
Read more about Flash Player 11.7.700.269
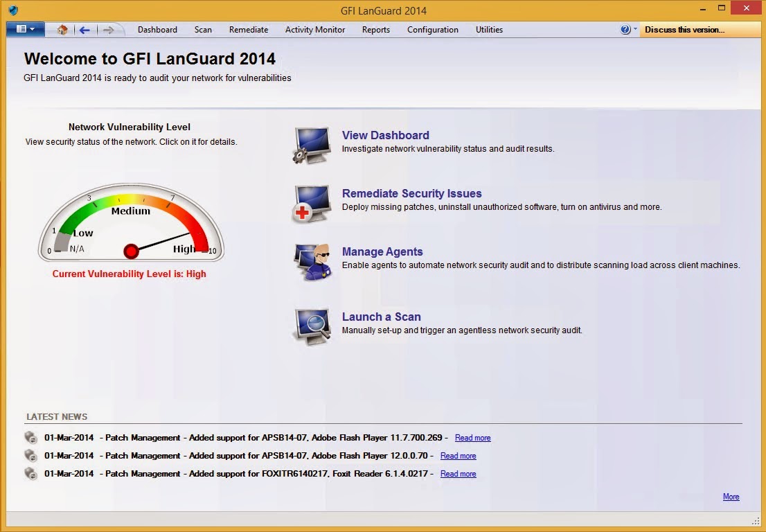click(473, 438)
